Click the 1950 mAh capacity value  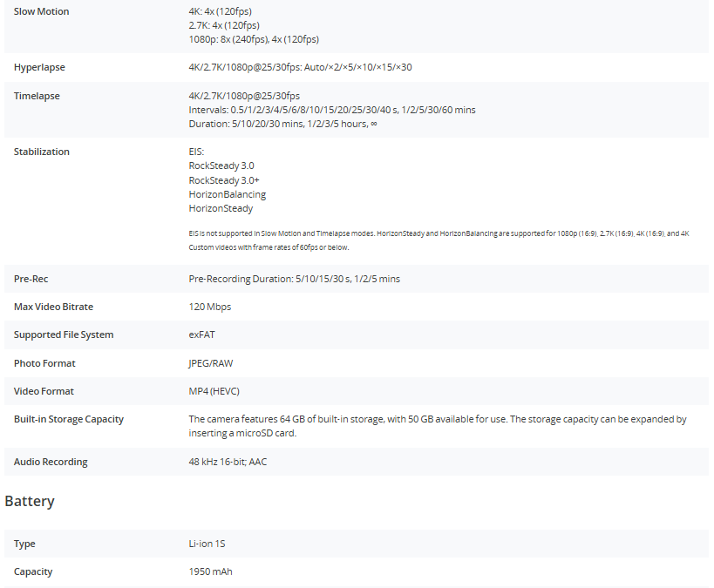(x=210, y=572)
